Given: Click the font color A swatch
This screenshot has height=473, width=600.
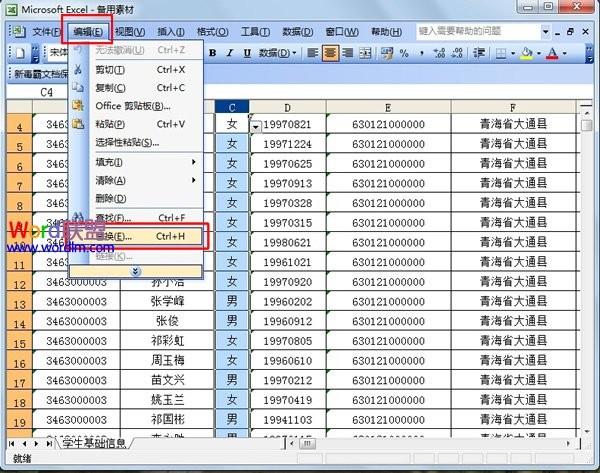Looking at the screenshot, I should (x=551, y=53).
